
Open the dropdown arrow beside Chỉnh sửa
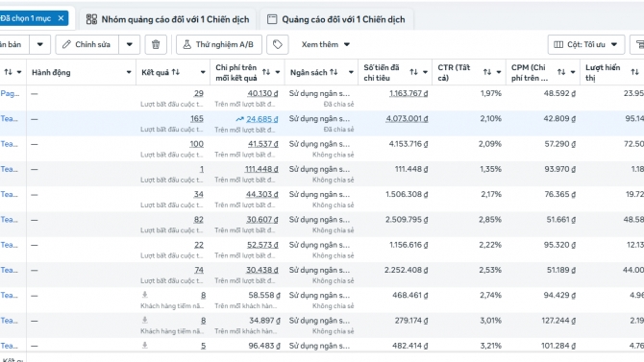(x=130, y=44)
